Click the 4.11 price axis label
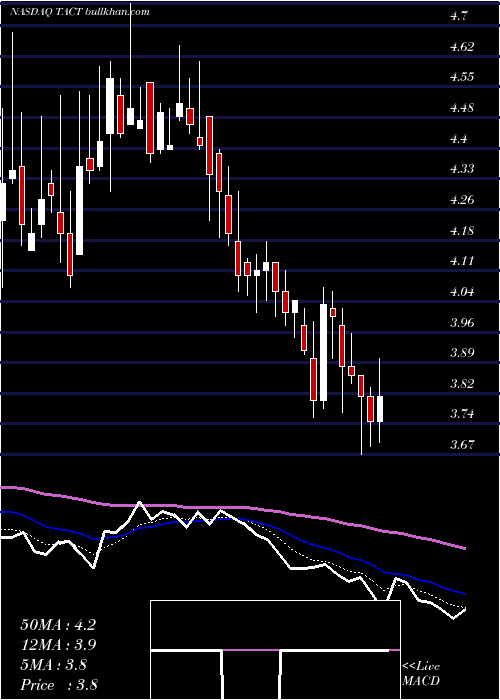 click(x=462, y=261)
